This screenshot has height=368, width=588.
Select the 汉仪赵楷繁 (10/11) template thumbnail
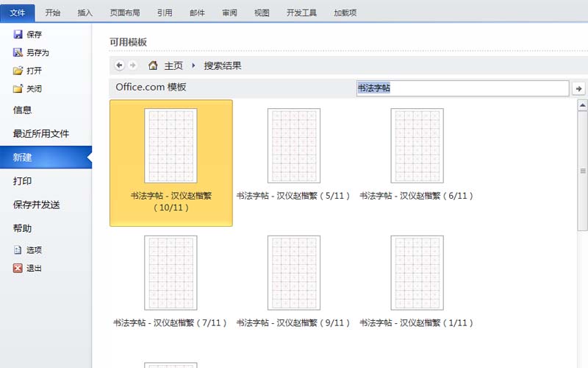pyautogui.click(x=171, y=146)
